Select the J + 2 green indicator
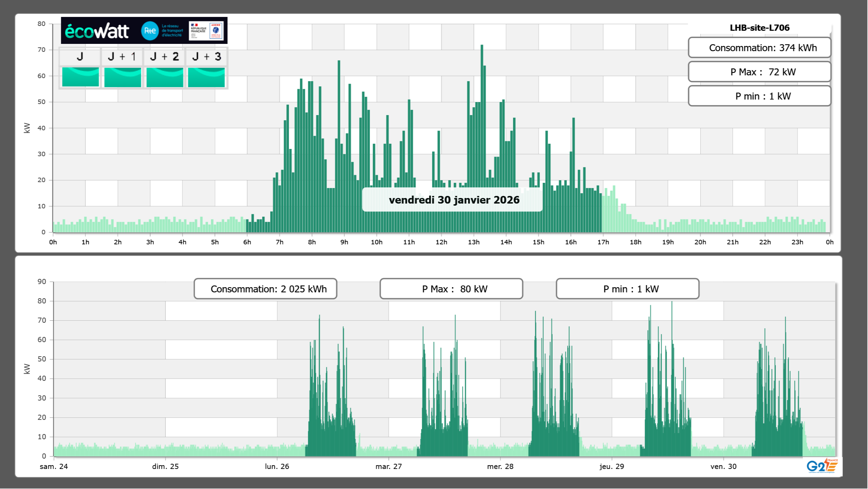868x489 pixels. tap(165, 77)
